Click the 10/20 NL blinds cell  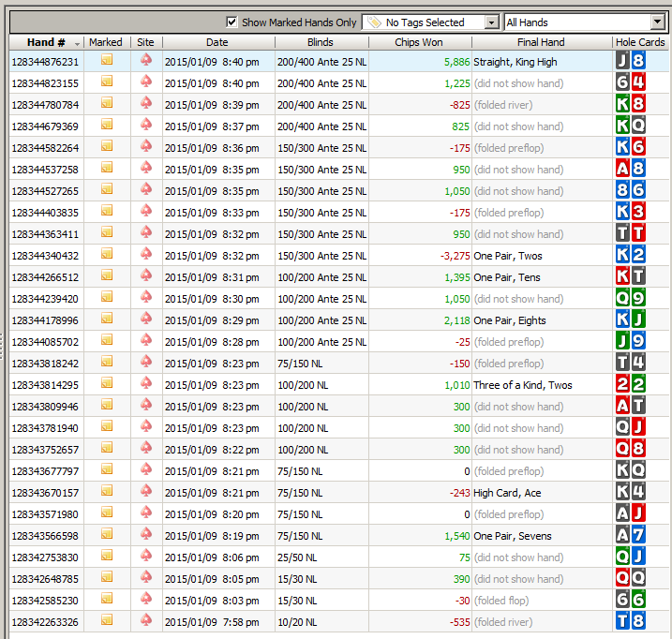point(297,622)
